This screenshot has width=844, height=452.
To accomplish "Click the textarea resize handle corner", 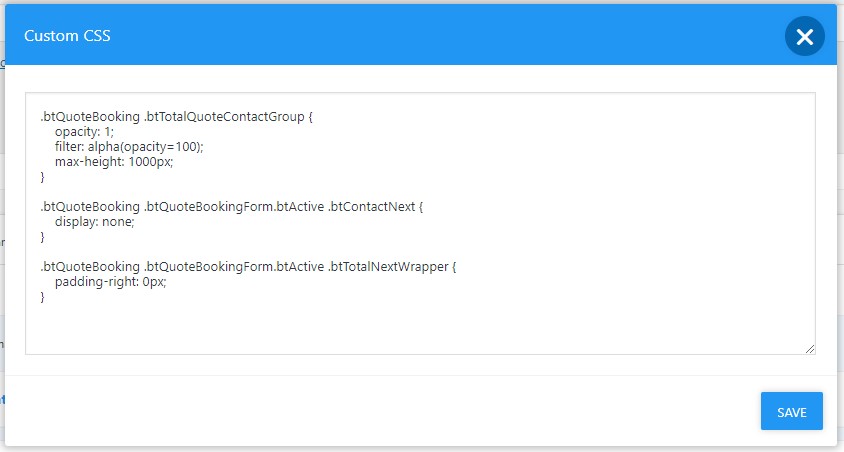I will [x=810, y=349].
